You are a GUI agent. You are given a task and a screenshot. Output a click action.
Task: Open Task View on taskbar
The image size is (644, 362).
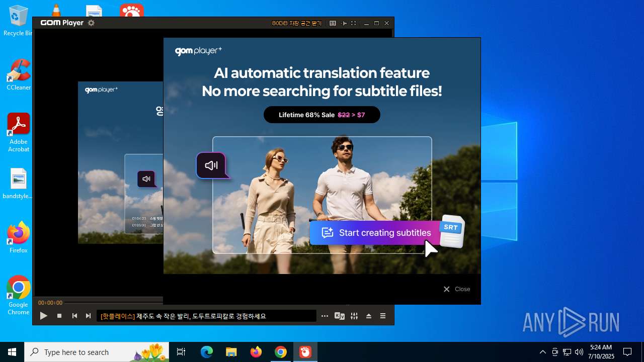click(181, 352)
